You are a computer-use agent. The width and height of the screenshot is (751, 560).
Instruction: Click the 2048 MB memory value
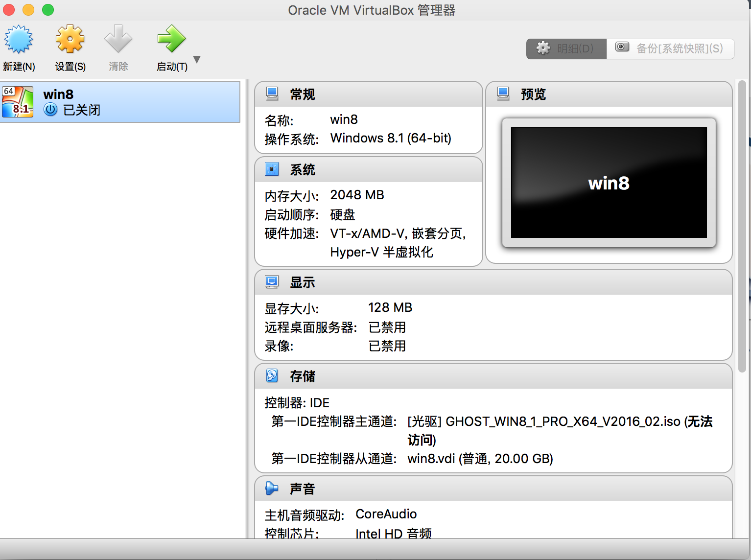[357, 195]
